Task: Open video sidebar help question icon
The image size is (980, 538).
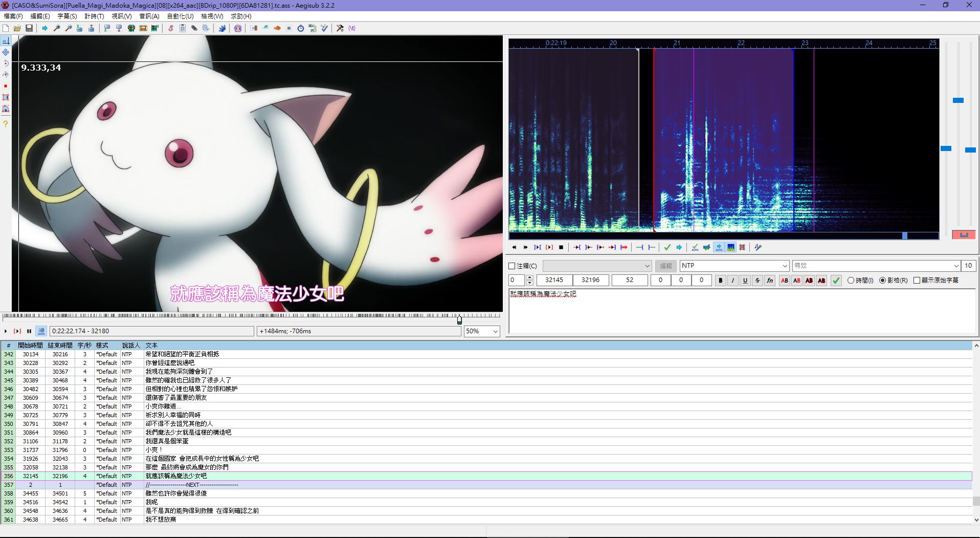Action: pos(6,124)
